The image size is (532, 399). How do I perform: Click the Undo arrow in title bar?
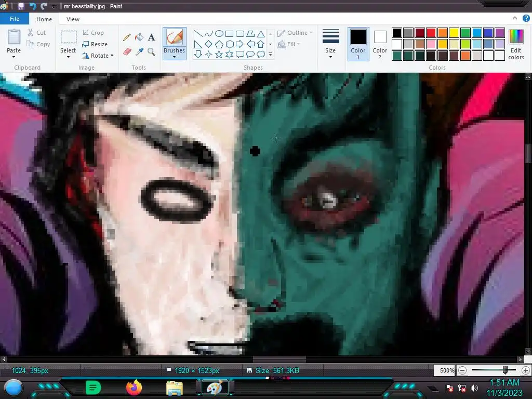point(33,6)
